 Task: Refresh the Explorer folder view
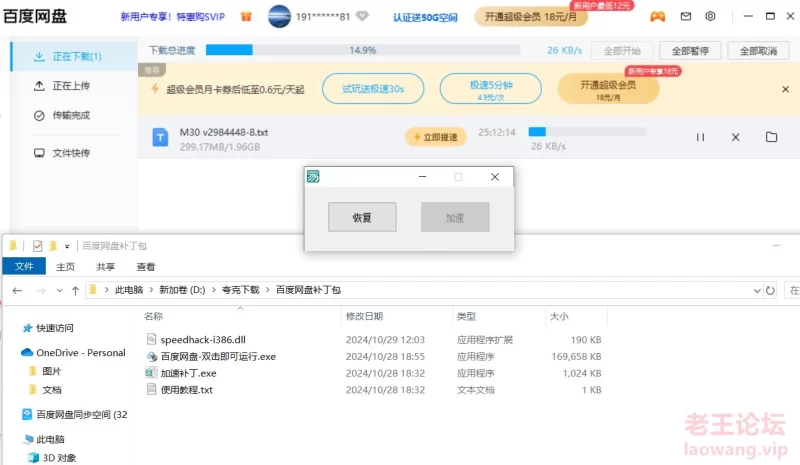[770, 290]
